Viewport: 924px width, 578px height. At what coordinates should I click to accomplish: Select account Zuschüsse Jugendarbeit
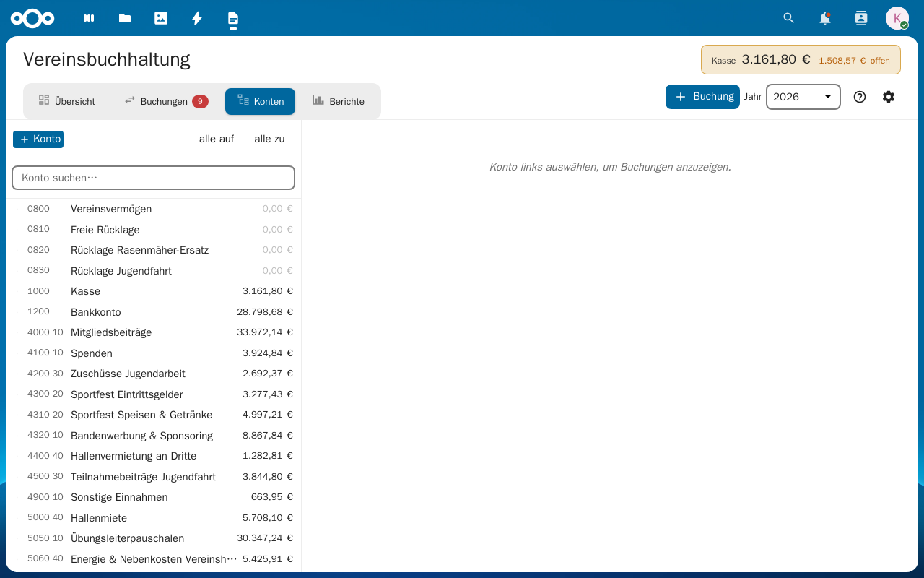153,374
